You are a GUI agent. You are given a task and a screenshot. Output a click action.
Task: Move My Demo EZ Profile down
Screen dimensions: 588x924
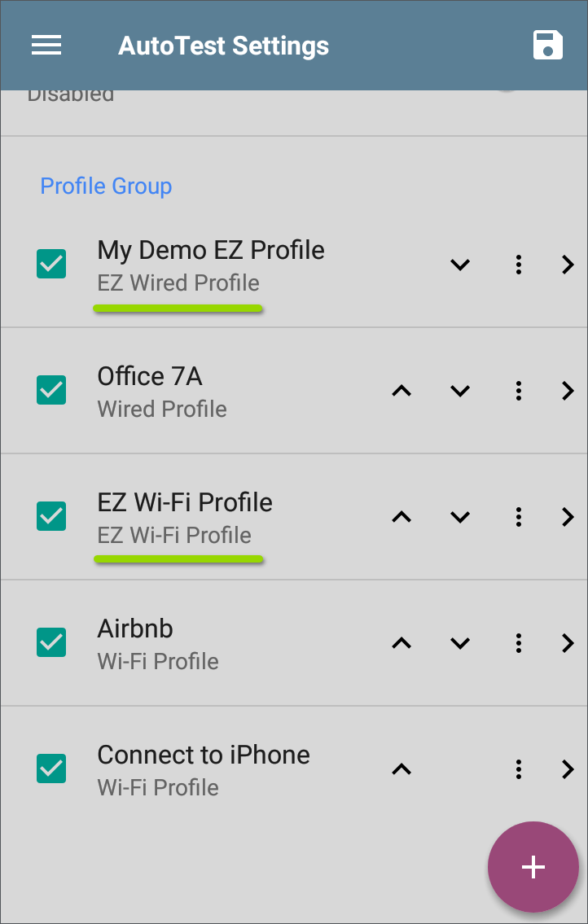point(460,265)
